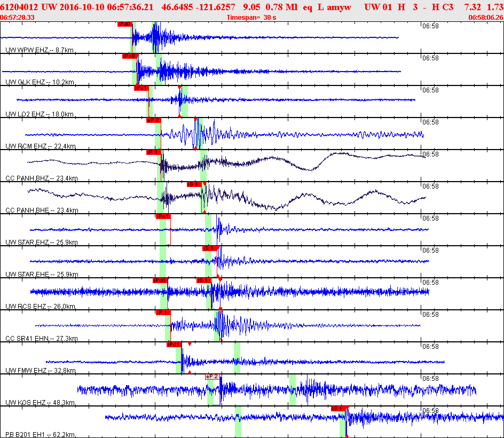Click the iPc1 pick flag on LO2 trace
This screenshot has width=504, height=438.
click(x=141, y=88)
